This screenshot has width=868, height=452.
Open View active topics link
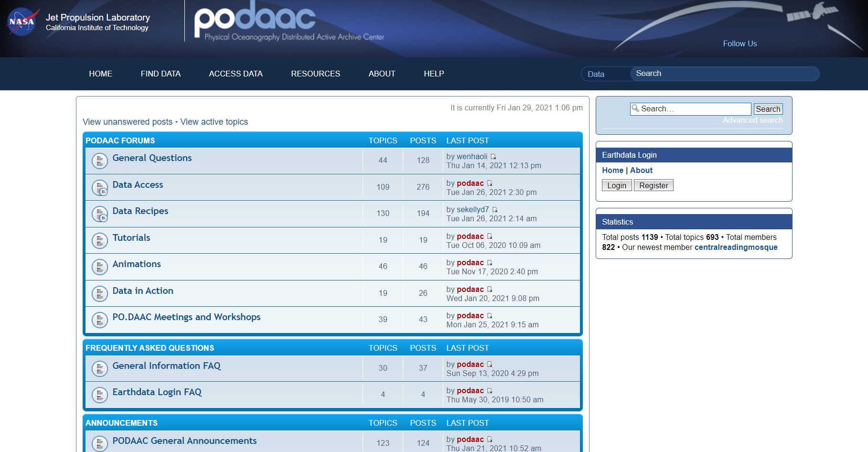214,122
